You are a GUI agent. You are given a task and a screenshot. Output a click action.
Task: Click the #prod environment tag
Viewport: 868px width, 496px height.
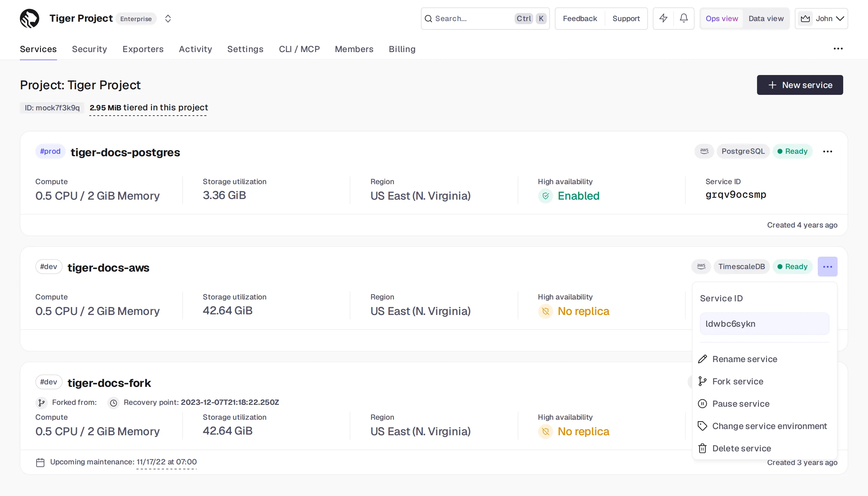coord(51,151)
